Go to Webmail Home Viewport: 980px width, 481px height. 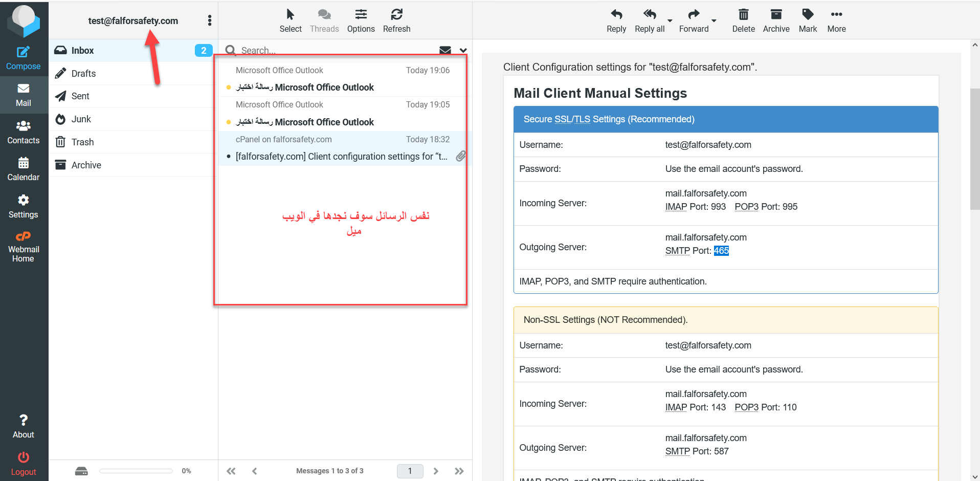coord(23,247)
